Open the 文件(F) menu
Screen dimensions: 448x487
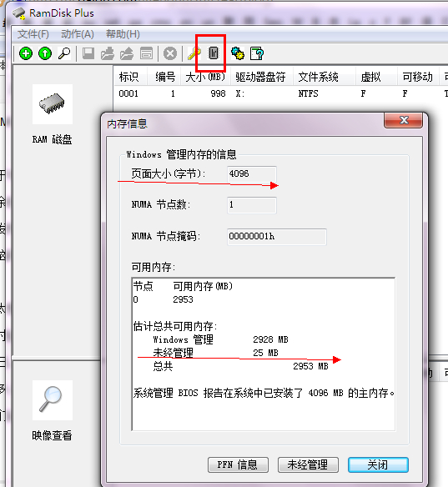coord(33,34)
